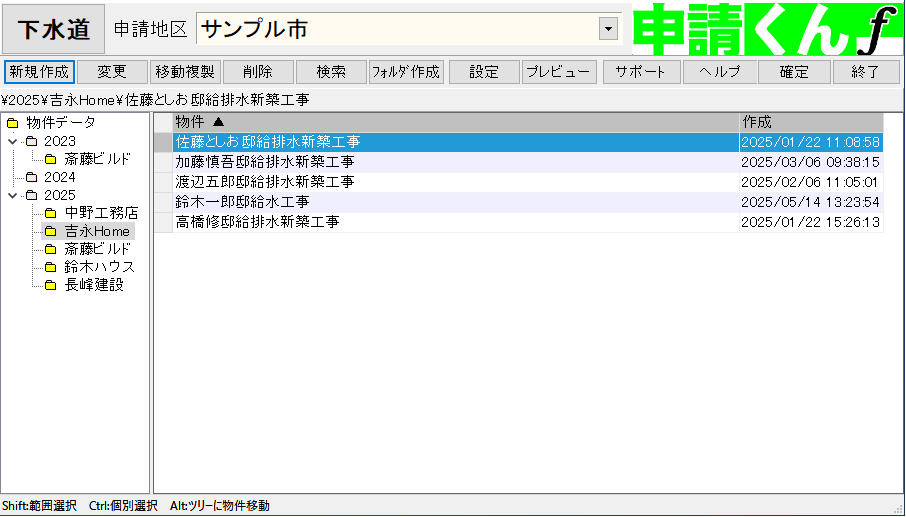This screenshot has width=906, height=517.
Task: Click the プレビュー toolbar button
Action: tap(560, 72)
